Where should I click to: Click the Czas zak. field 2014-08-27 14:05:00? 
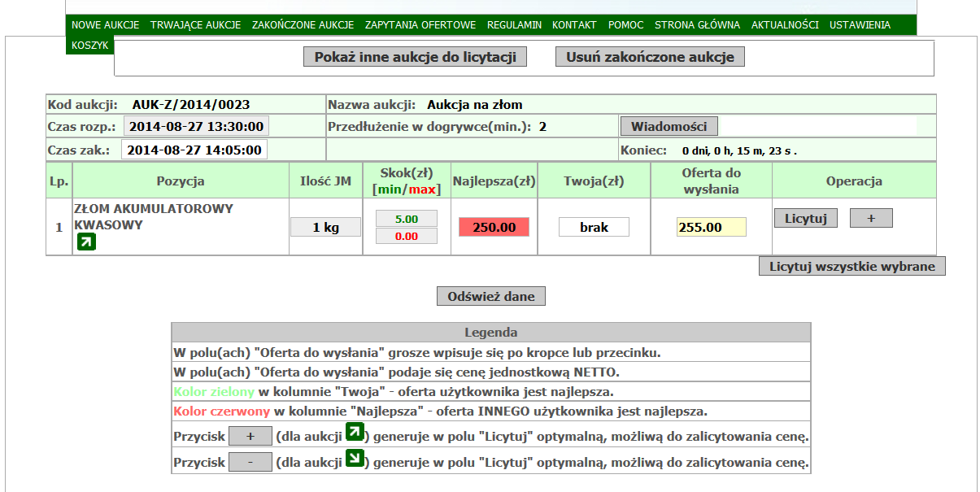[x=194, y=150]
